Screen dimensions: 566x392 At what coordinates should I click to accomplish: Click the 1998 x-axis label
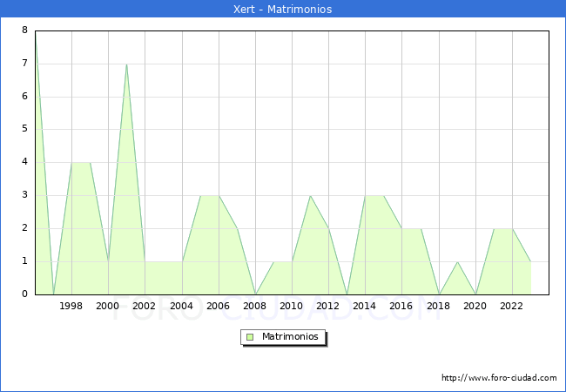pos(71,306)
